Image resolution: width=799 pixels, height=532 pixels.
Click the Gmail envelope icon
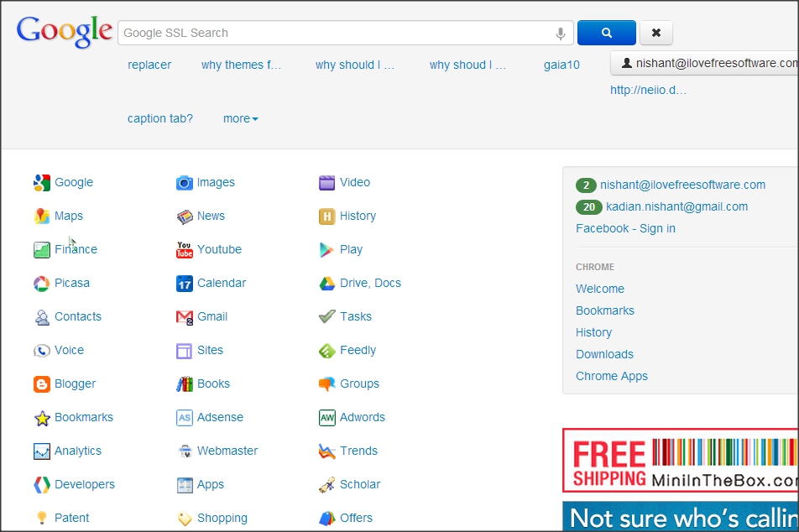(185, 317)
